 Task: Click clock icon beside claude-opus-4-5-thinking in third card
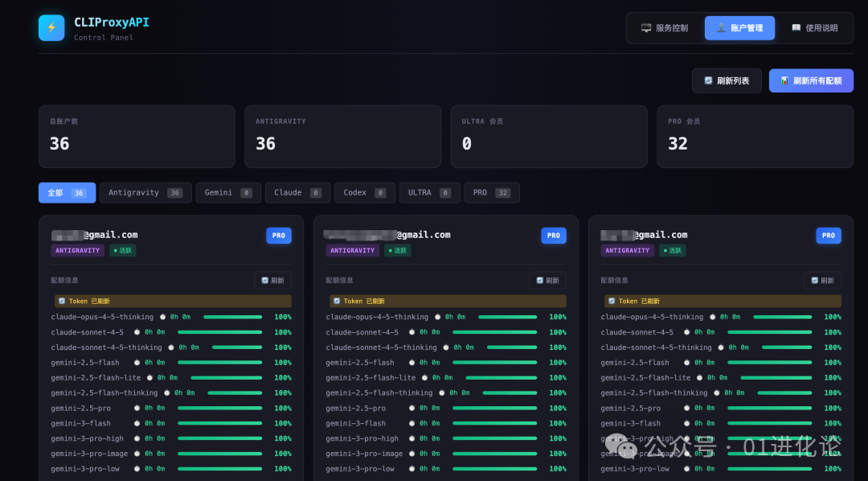pyautogui.click(x=712, y=317)
